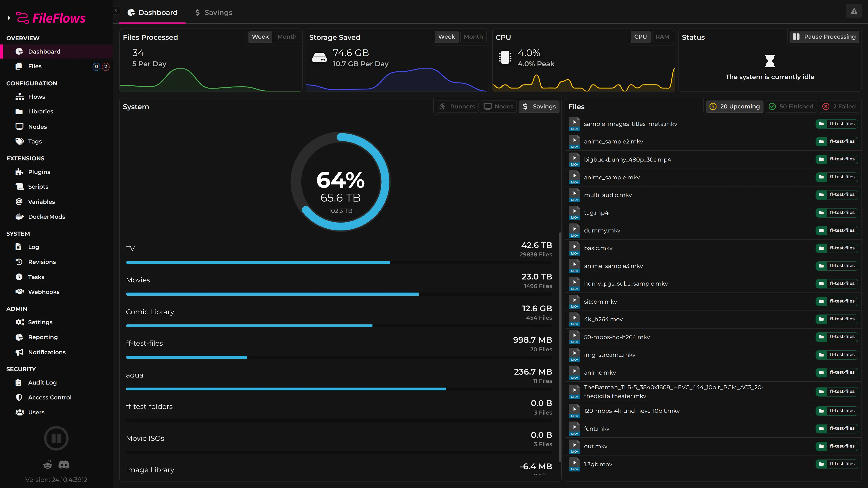This screenshot has height=488, width=868.
Task: Show Nodes in System panel
Action: pyautogui.click(x=498, y=106)
